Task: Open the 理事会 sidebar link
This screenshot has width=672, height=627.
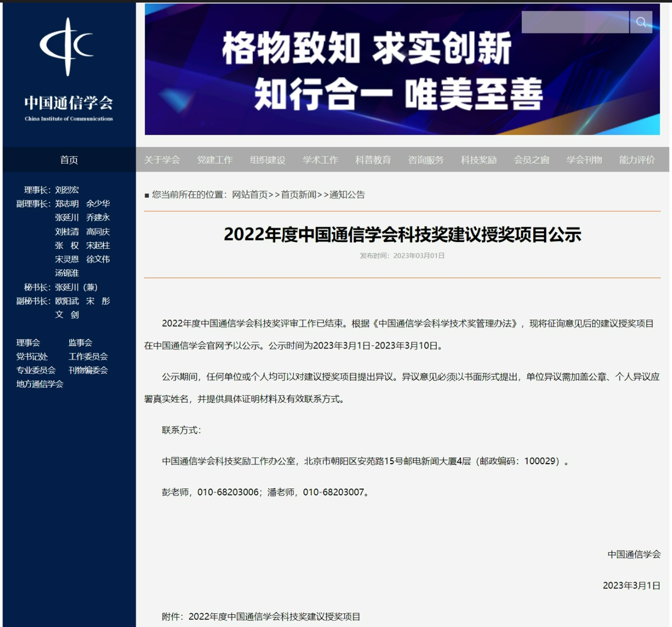Action: point(28,342)
